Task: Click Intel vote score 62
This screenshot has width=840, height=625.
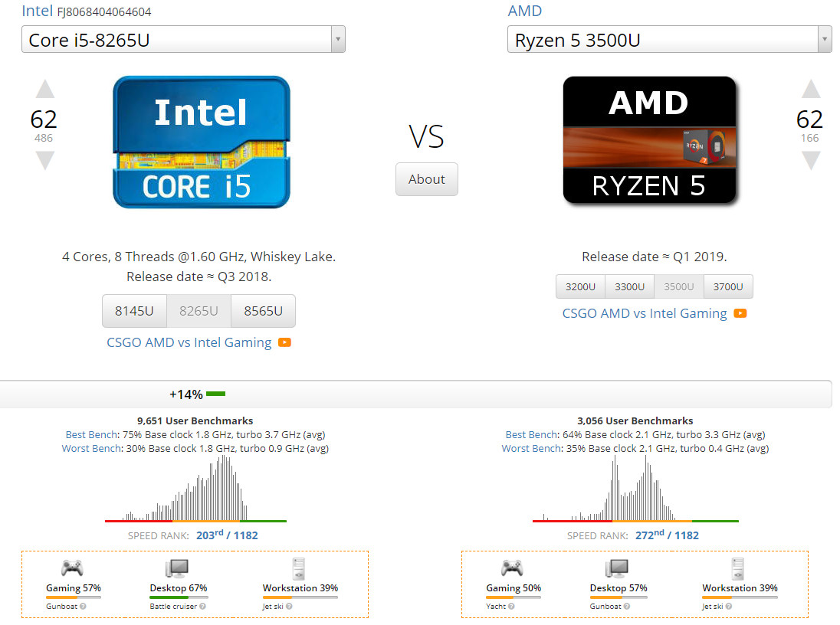Action: click(x=44, y=119)
